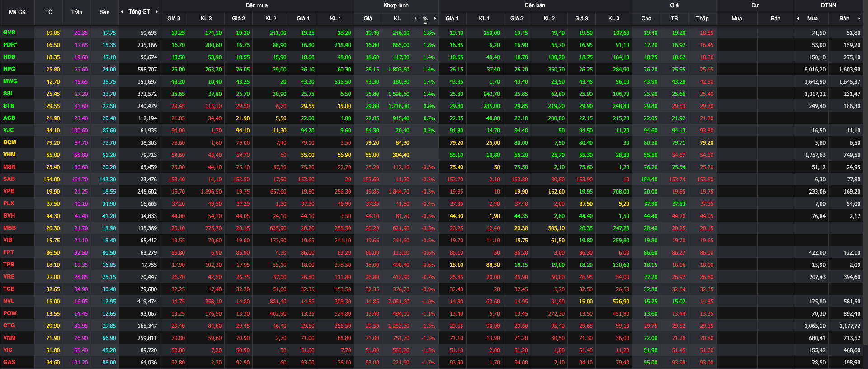
Task: Sort by the Mã CK column header
Action: (x=18, y=12)
